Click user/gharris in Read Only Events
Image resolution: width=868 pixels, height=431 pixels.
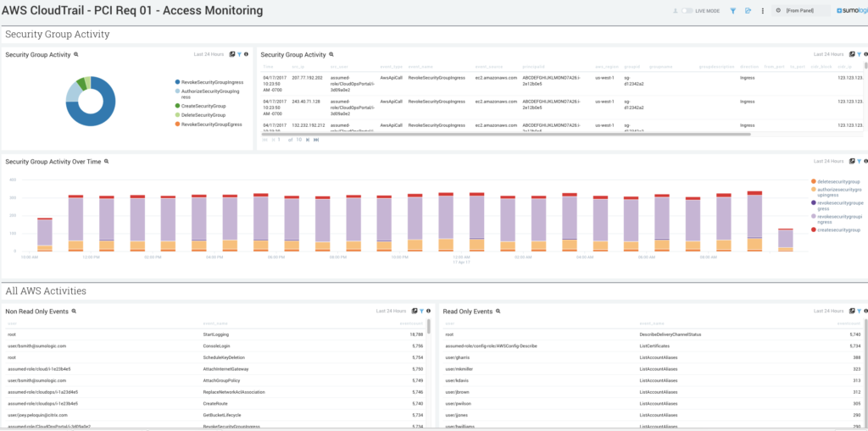coord(457,357)
